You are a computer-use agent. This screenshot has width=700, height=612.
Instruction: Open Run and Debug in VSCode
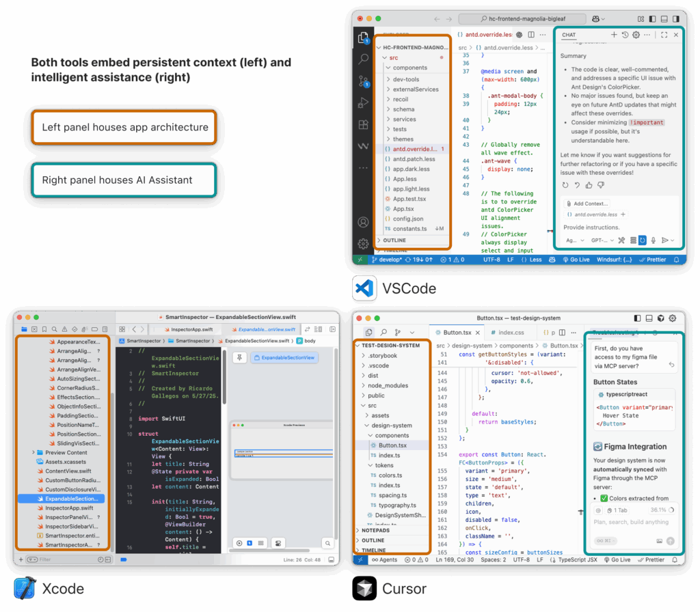(364, 103)
